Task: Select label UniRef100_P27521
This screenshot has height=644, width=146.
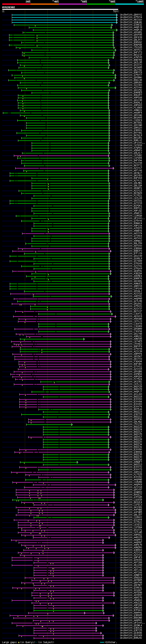Action: click(x=131, y=196)
